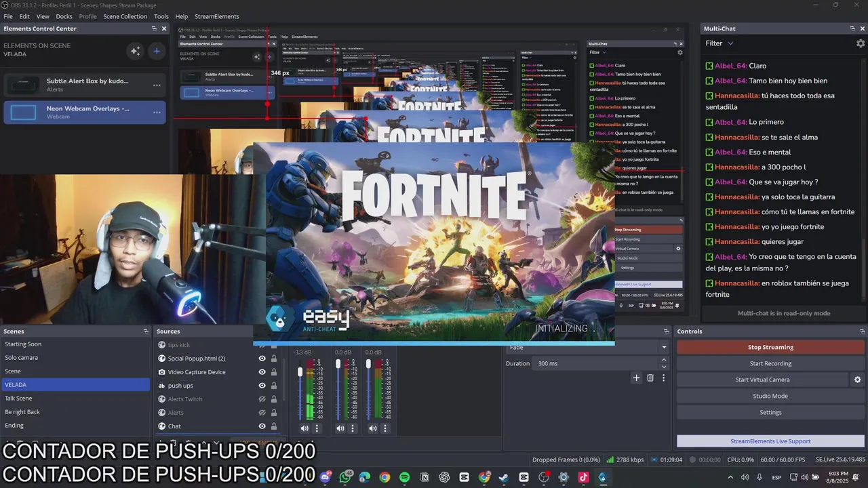Toggle lock on Video Capture Device source
The image size is (868, 488).
274,372
